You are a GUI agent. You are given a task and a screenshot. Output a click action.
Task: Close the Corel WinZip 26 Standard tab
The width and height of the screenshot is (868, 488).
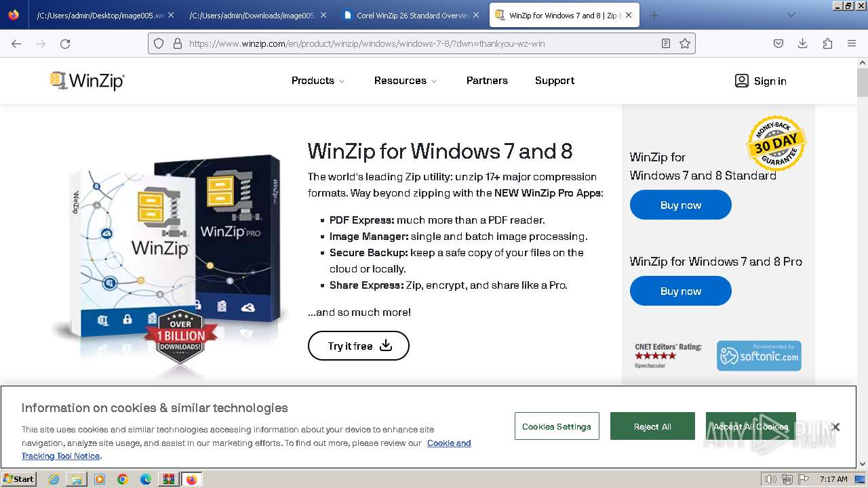tap(476, 15)
